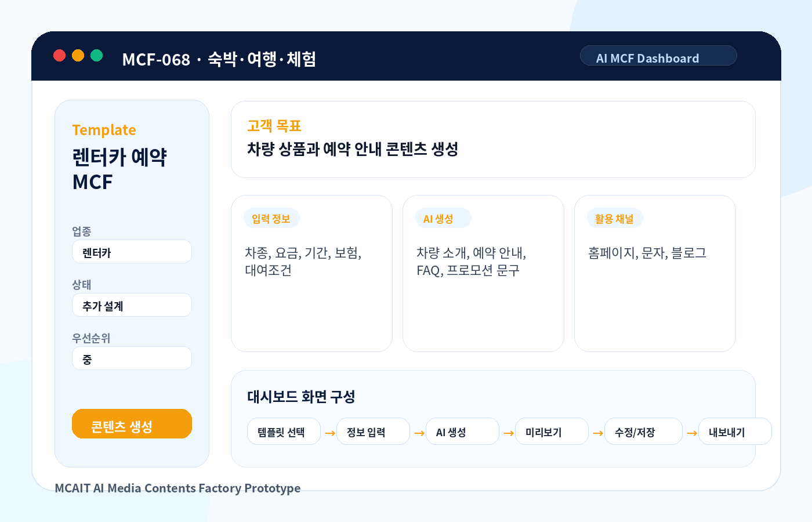Click arrow between AI 생성 and 미리보기
The width and height of the screenshot is (812, 522).
(509, 433)
